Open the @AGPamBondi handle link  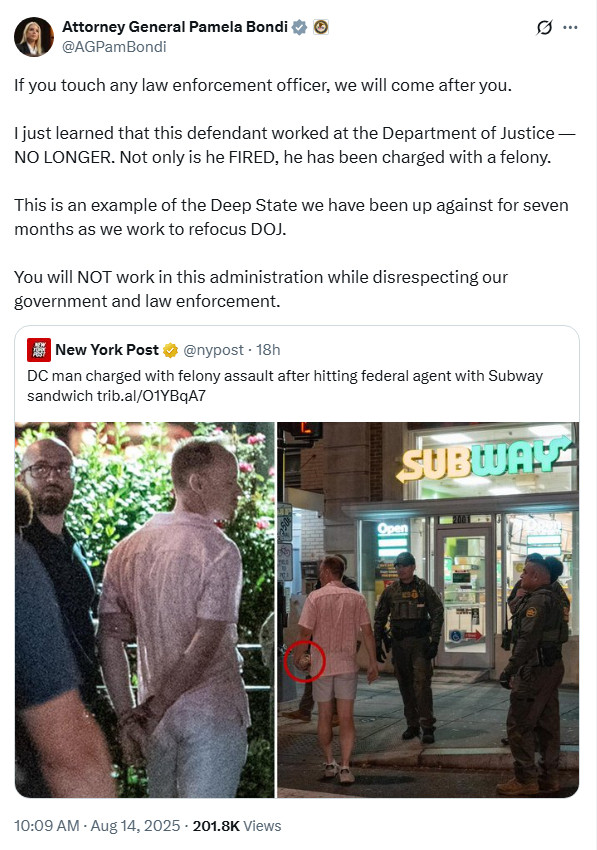pos(114,47)
